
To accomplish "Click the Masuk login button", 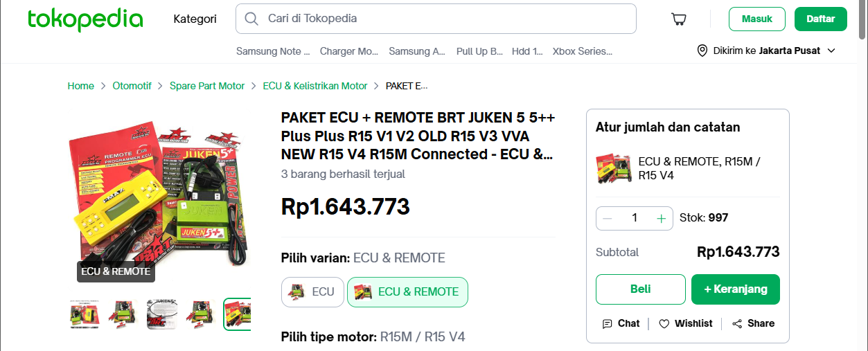I will tap(756, 19).
